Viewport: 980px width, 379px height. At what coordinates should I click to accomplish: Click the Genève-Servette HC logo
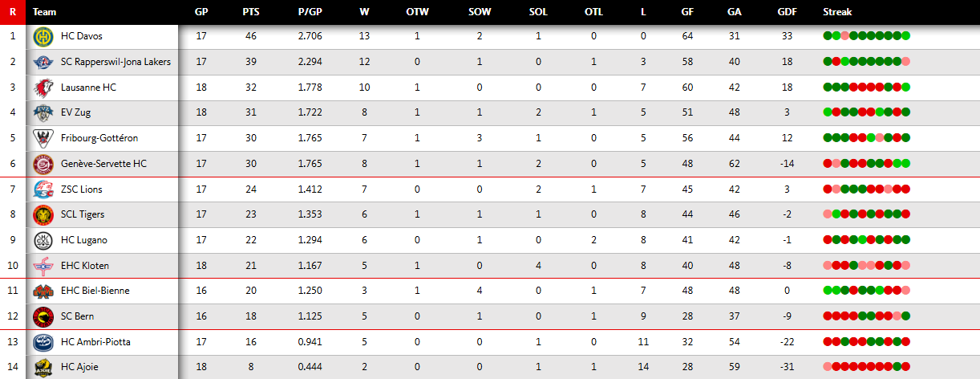(43, 164)
